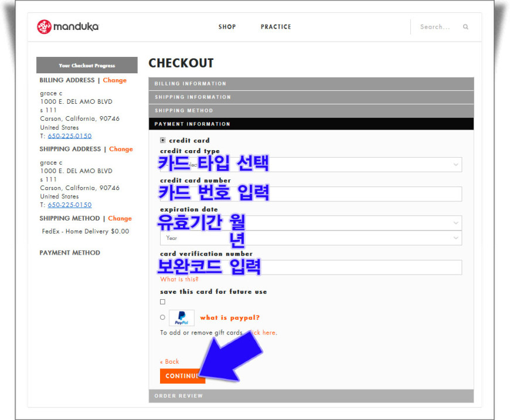Image resolution: width=510 pixels, height=420 pixels.
Task: Click 'click here' gift cards link
Action: click(262, 333)
